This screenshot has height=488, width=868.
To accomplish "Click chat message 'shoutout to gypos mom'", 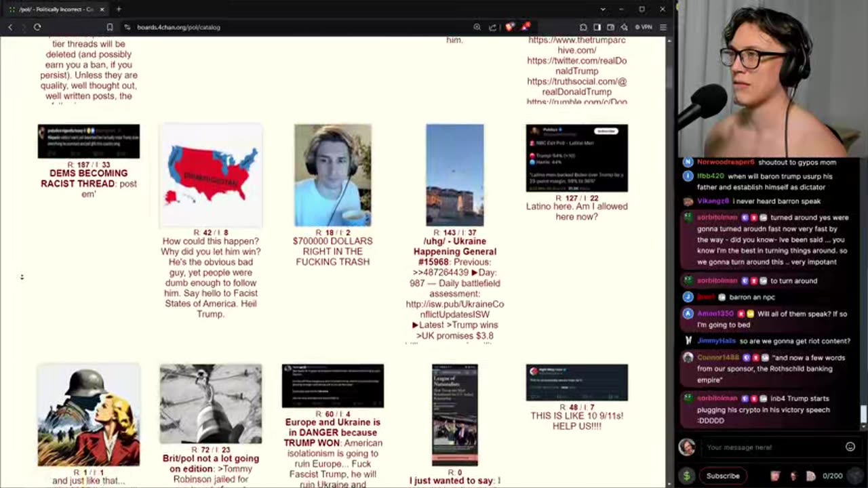I will tap(797, 163).
